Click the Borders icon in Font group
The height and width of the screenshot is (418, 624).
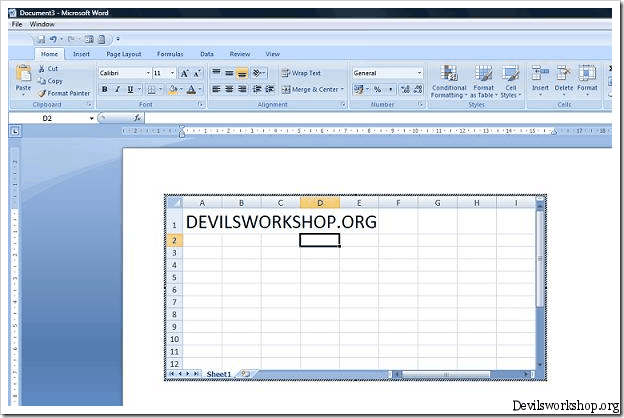[152, 90]
